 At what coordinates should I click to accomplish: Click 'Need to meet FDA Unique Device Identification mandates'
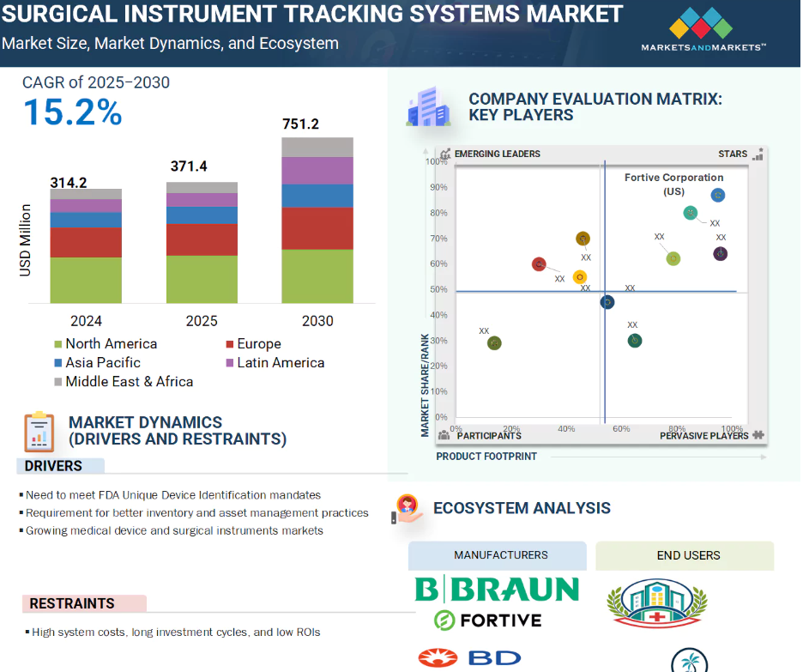(173, 495)
